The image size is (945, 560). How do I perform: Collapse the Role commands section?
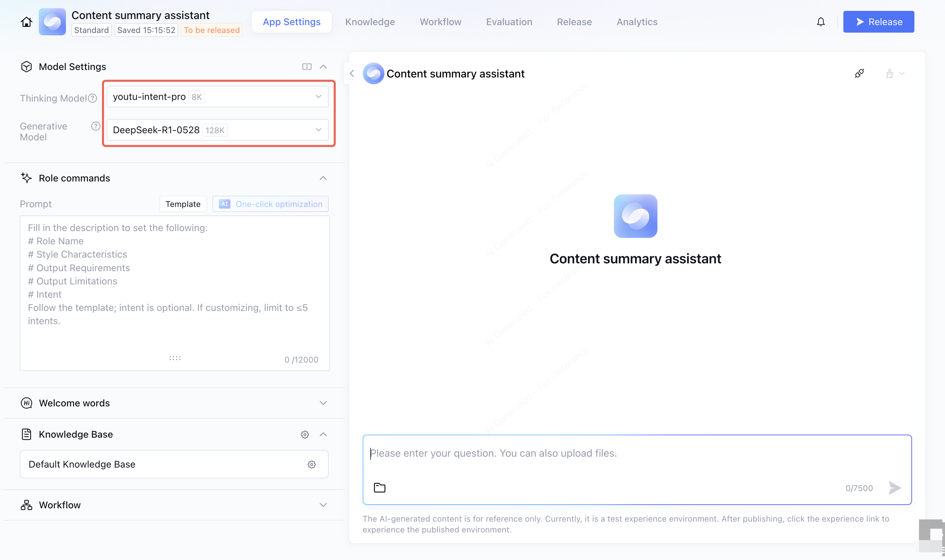click(x=323, y=178)
